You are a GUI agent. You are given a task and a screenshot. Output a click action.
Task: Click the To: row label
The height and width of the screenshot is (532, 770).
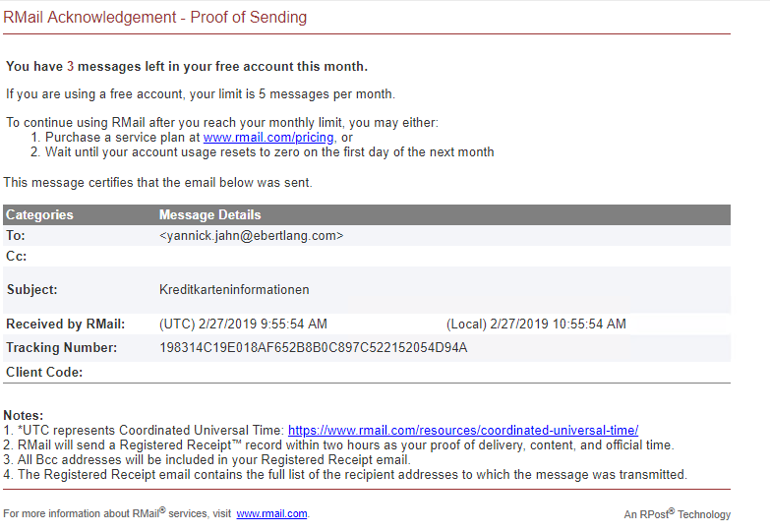(16, 236)
